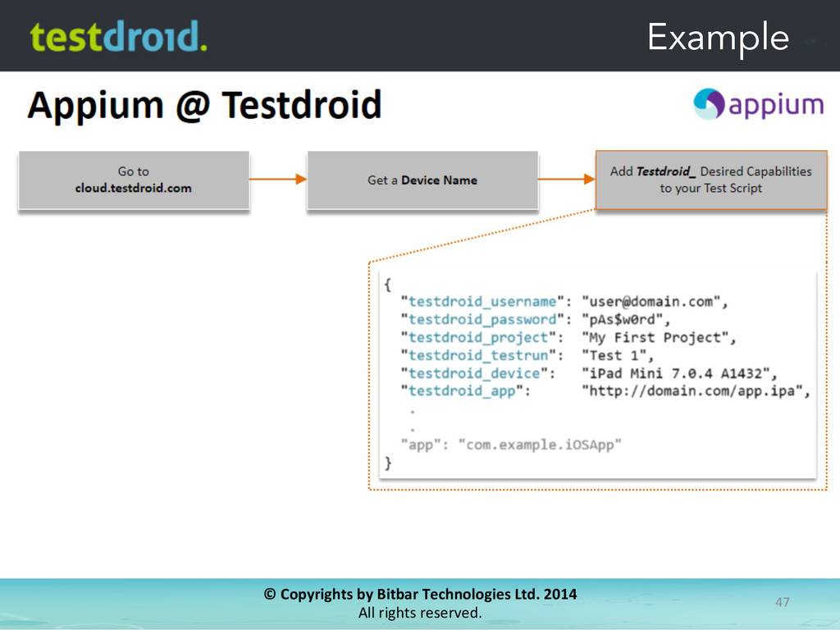The image size is (840, 630).
Task: Click the "testdroid_username" key
Action: (482, 302)
